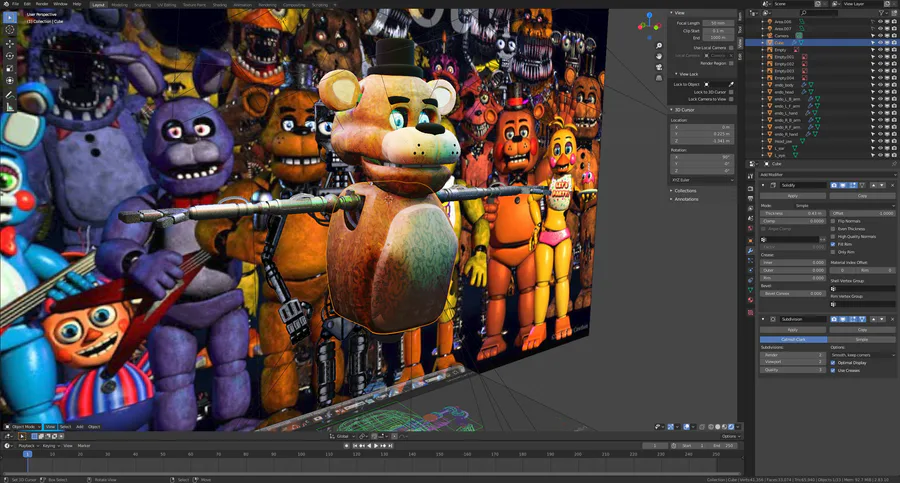Enable Even Thickness checkbox

(x=833, y=229)
